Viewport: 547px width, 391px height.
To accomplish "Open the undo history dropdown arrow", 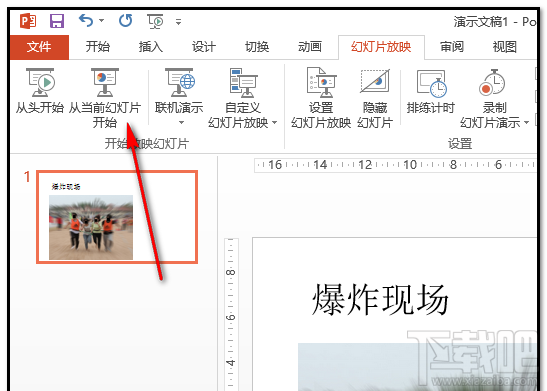I will tap(102, 21).
